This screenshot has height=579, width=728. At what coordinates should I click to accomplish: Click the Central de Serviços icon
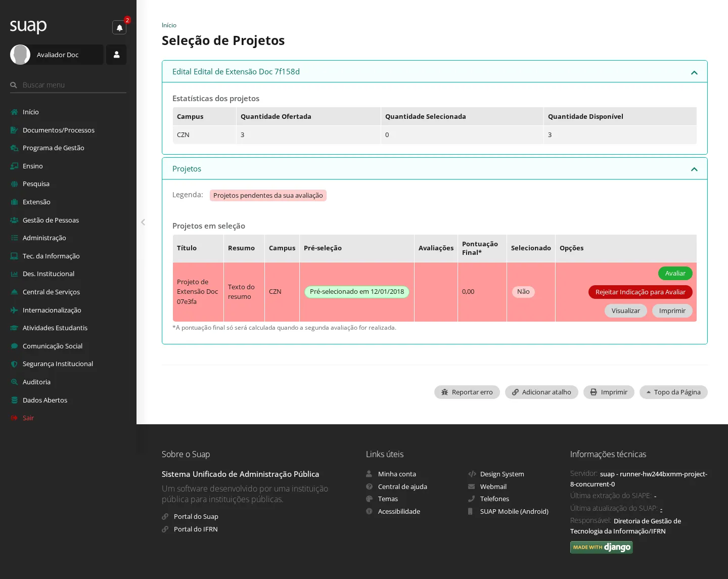(x=14, y=292)
